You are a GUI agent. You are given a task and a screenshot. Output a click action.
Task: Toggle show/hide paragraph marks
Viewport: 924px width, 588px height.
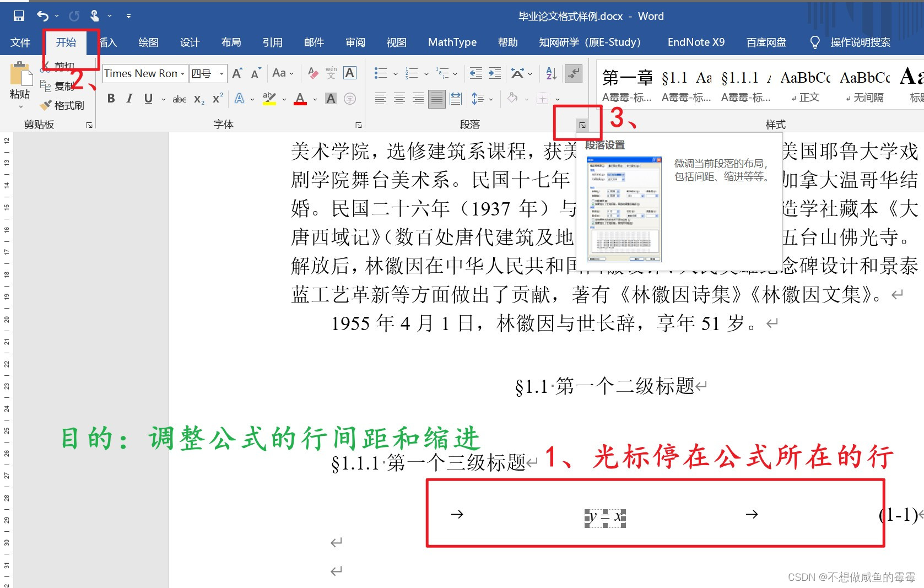[x=574, y=73]
